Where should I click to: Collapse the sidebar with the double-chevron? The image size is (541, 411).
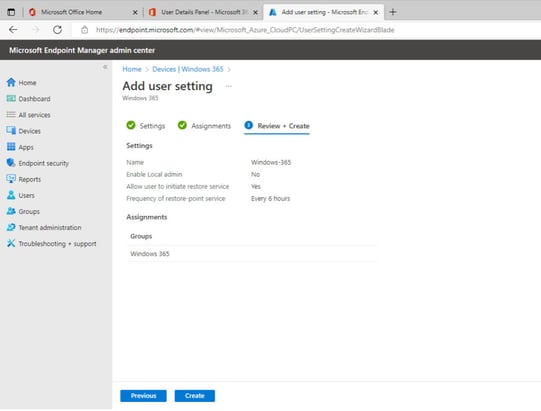[105, 67]
